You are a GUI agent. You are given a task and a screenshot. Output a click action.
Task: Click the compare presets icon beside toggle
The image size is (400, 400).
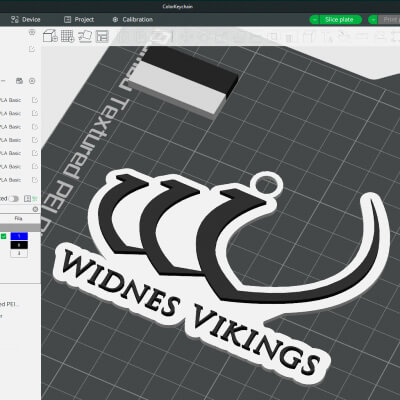point(28,199)
